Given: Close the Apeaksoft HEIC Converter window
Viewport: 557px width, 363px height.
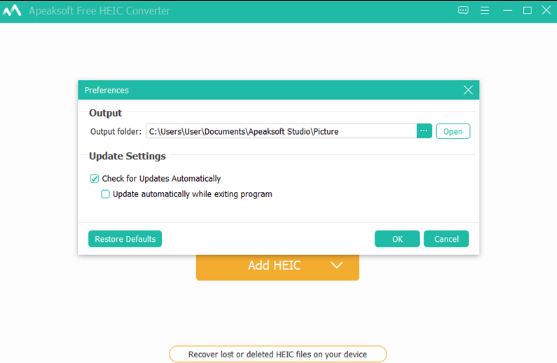Looking at the screenshot, I should (x=546, y=10).
